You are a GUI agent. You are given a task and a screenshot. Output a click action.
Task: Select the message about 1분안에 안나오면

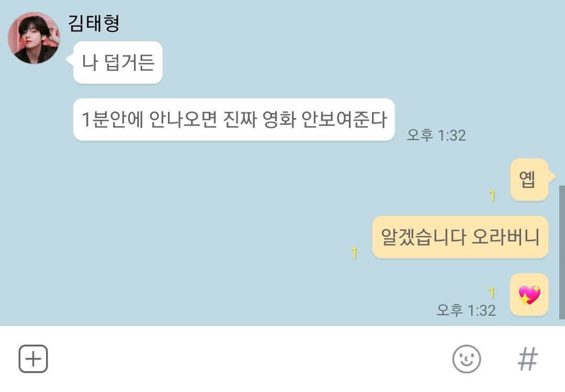(234, 119)
